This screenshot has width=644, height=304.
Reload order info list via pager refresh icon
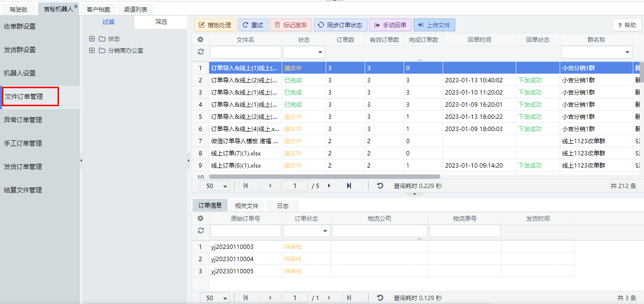(x=380, y=298)
